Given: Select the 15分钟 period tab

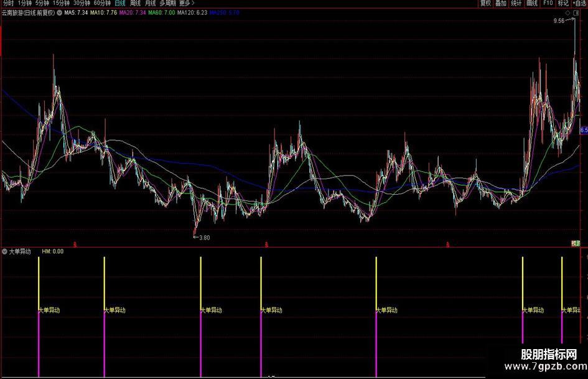Looking at the screenshot, I should (x=61, y=3).
